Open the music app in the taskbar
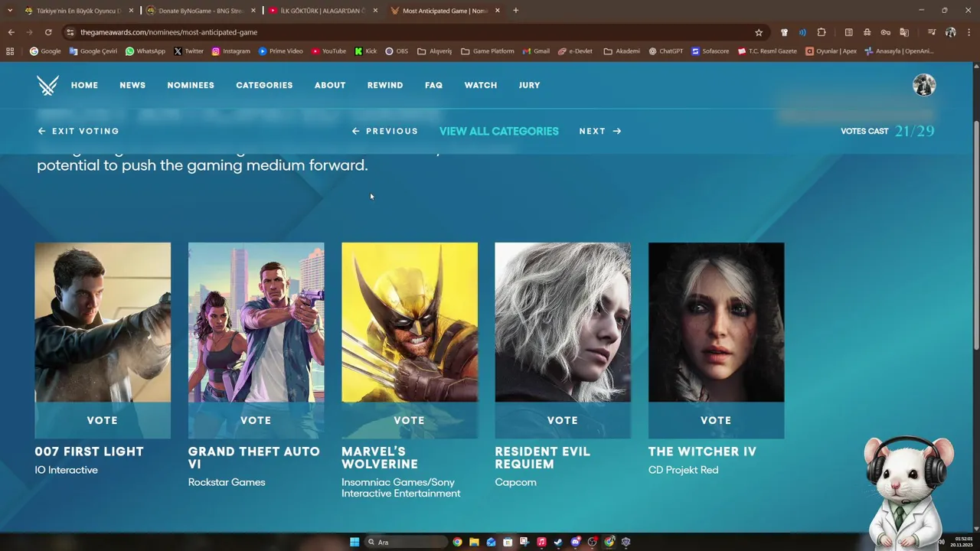The height and width of the screenshot is (551, 980). [541, 542]
